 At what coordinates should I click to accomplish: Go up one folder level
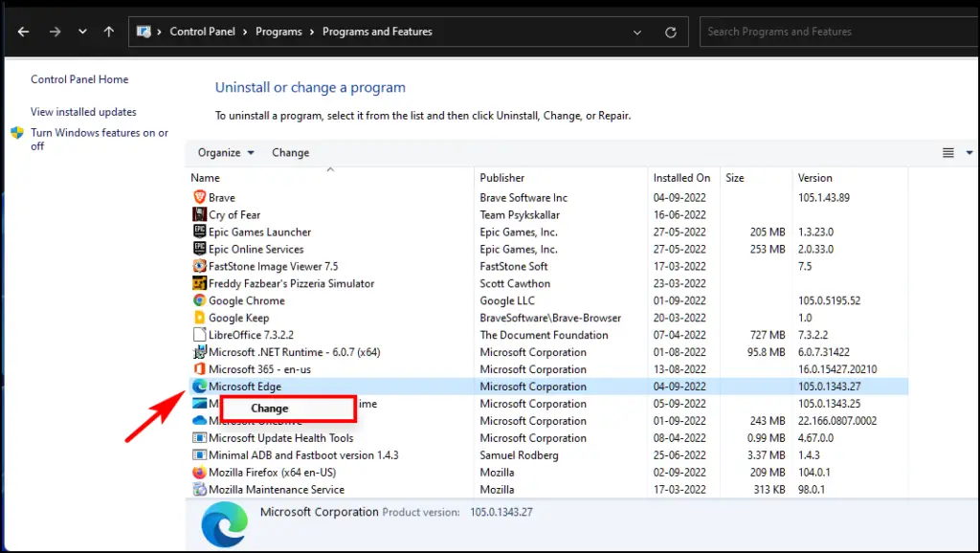coord(109,32)
